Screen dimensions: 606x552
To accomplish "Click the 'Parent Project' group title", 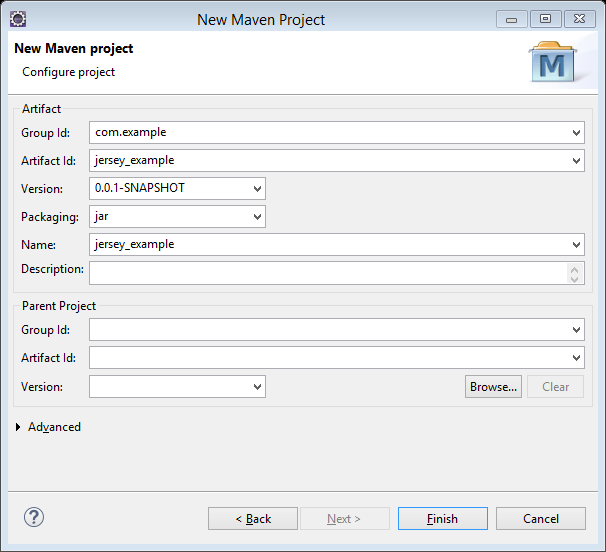I will [x=59, y=306].
